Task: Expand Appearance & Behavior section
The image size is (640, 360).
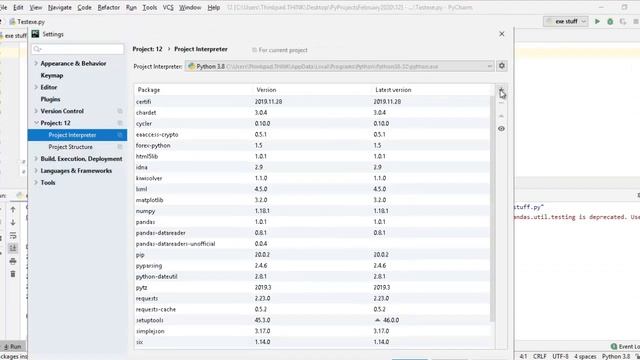Action: 36,63
